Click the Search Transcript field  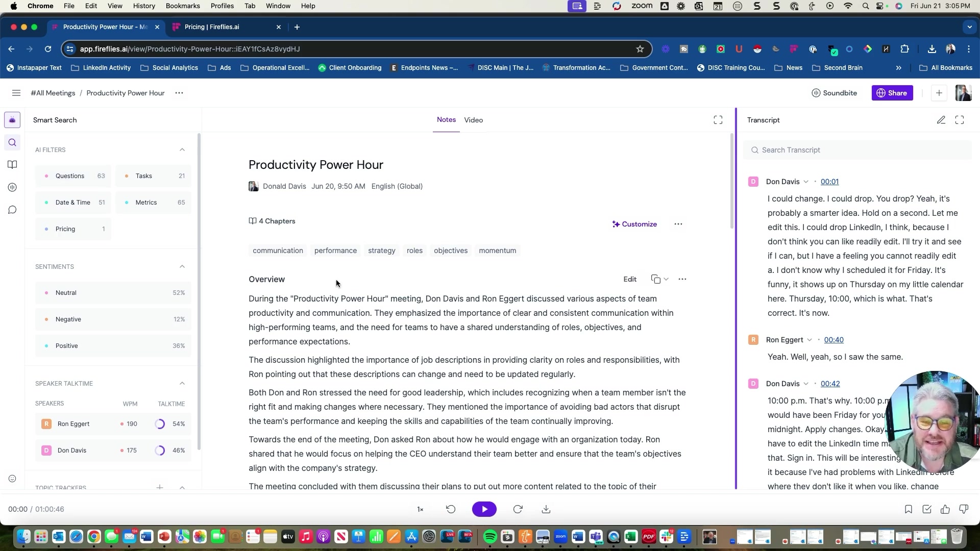(857, 150)
